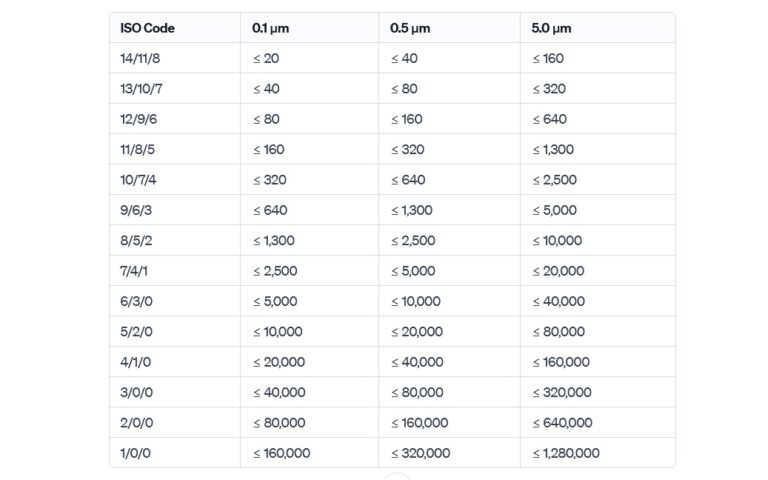
Task: Click ≤ 320,000 in the 3/0/0 row
Action: click(x=562, y=392)
